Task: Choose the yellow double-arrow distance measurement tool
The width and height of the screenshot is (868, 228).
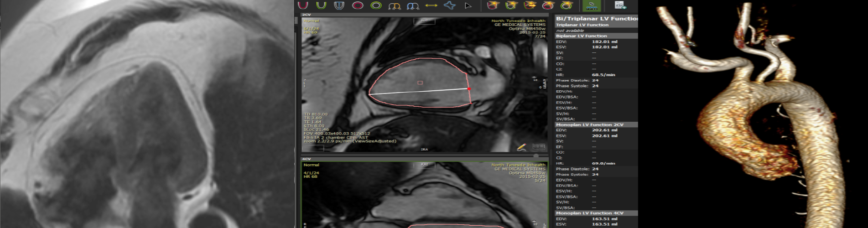Action: [431, 5]
